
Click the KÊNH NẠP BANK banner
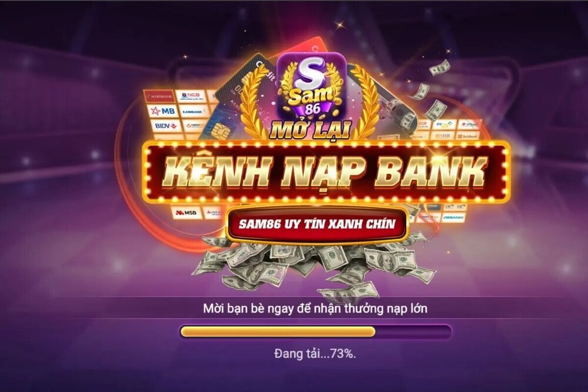point(326,172)
